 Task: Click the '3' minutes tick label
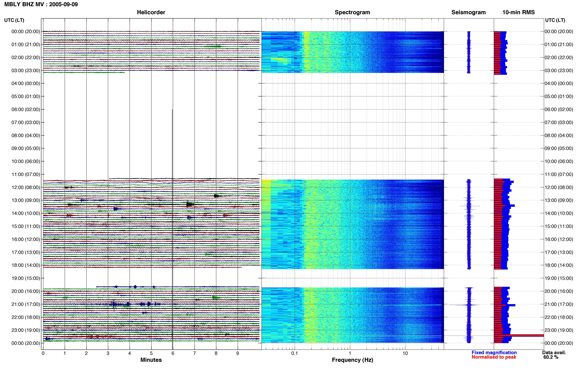tap(108, 353)
